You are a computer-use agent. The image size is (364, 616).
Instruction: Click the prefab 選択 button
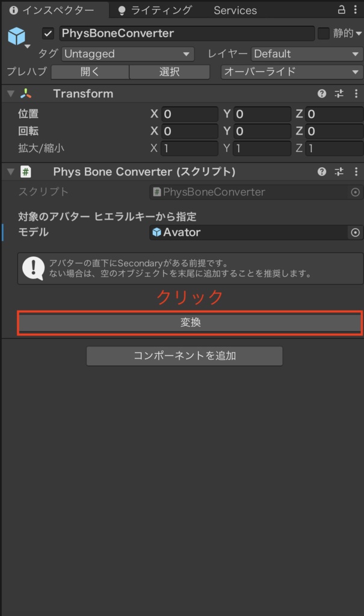click(x=170, y=72)
